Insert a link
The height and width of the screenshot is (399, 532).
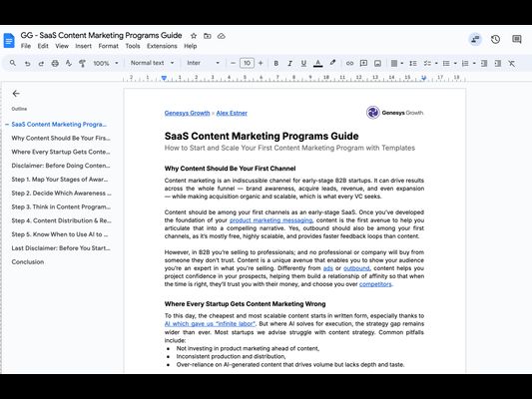pyautogui.click(x=349, y=64)
